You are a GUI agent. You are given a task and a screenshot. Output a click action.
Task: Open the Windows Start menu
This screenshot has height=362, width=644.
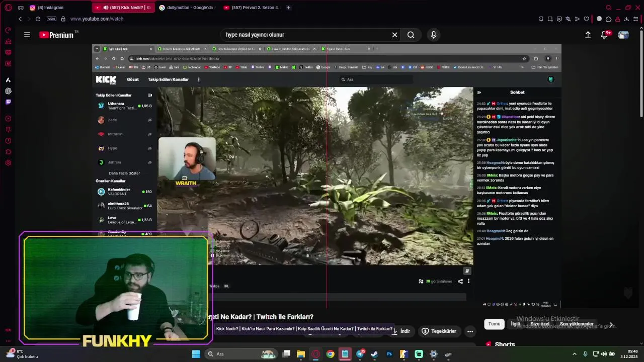click(x=196, y=354)
